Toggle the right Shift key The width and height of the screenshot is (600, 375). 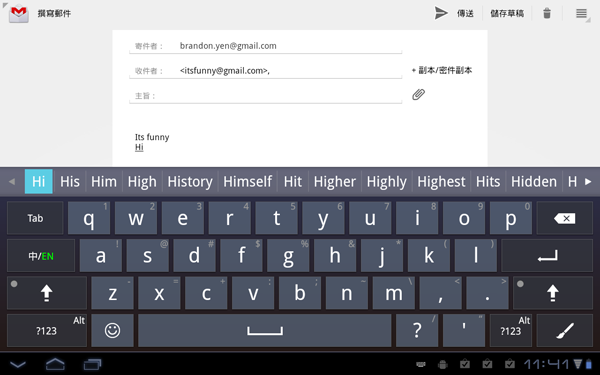pos(553,293)
